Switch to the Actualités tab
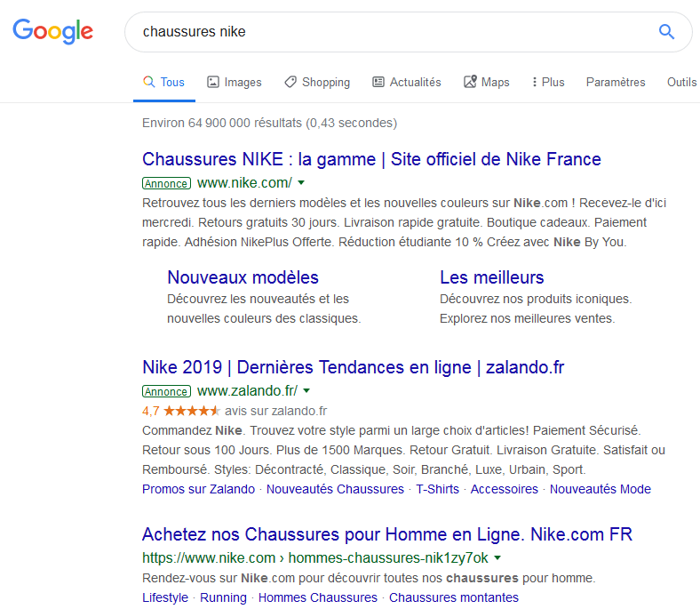Viewport: 700px width, 609px height. [407, 82]
